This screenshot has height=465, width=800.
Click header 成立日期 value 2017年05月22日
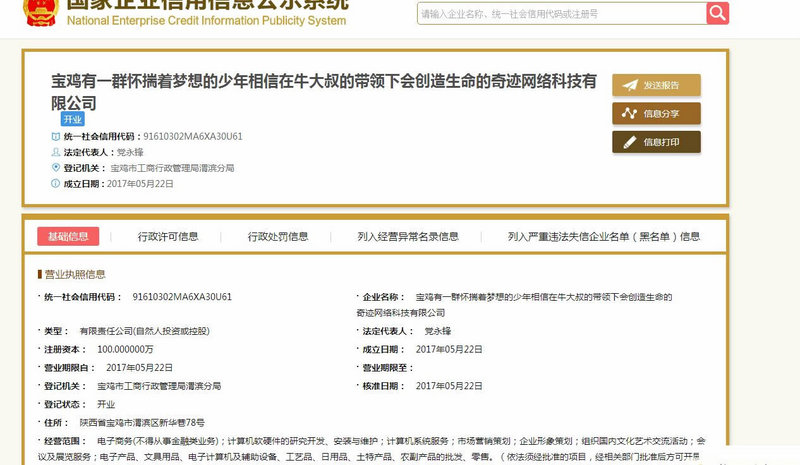pyautogui.click(x=140, y=184)
